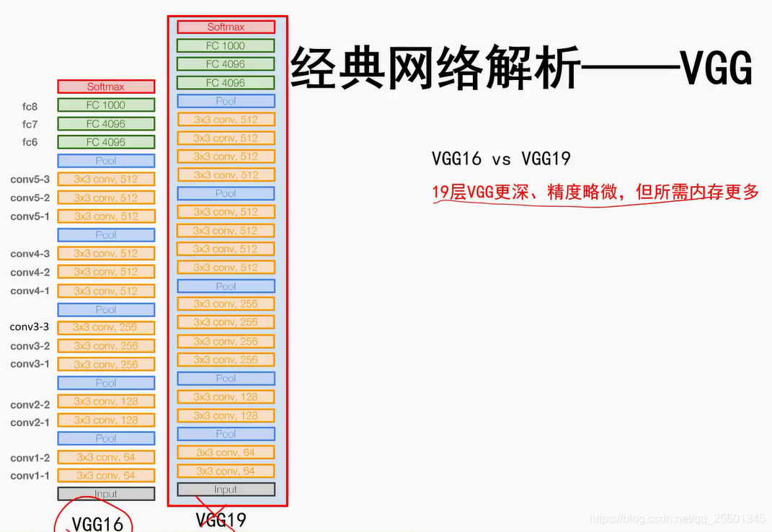Image resolution: width=772 pixels, height=532 pixels.
Task: Select the 3x3 conv, 256 box beside conv3-2
Action: [x=106, y=346]
